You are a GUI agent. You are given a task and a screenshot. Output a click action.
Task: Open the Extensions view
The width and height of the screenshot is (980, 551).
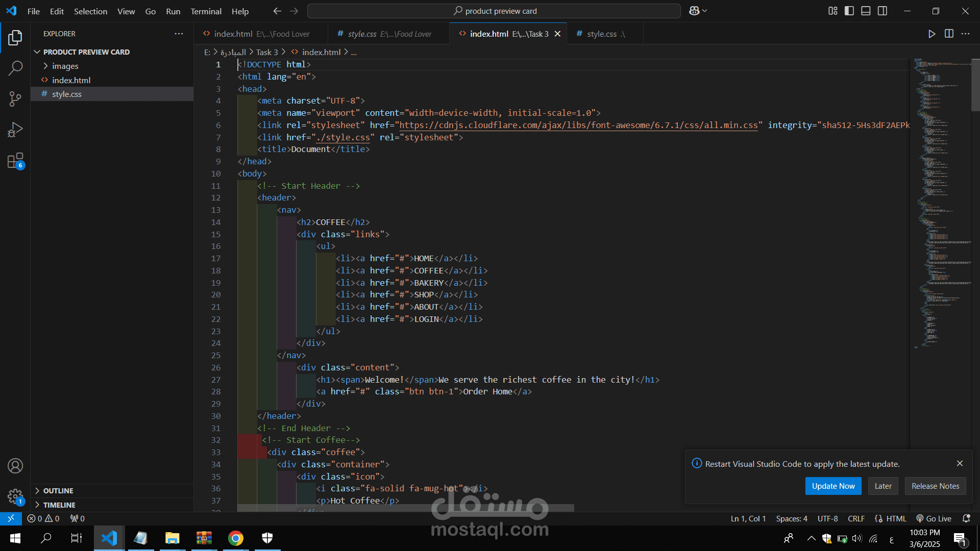pyautogui.click(x=15, y=161)
